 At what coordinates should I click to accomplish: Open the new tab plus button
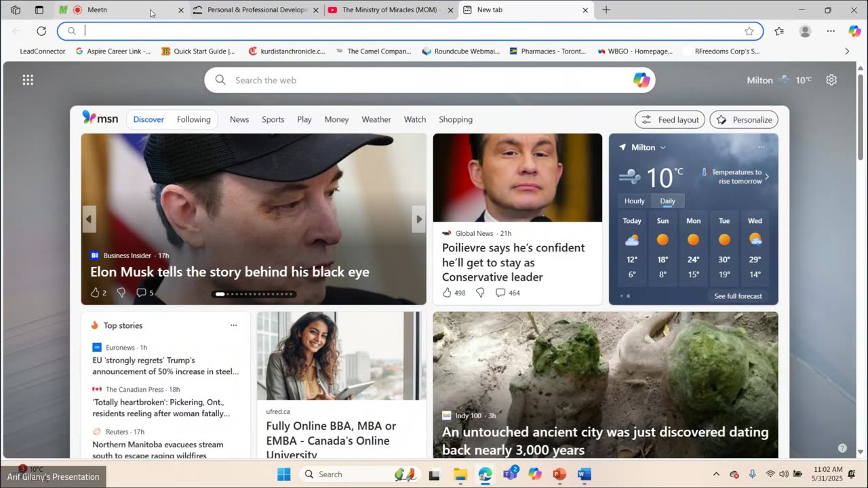click(x=606, y=10)
